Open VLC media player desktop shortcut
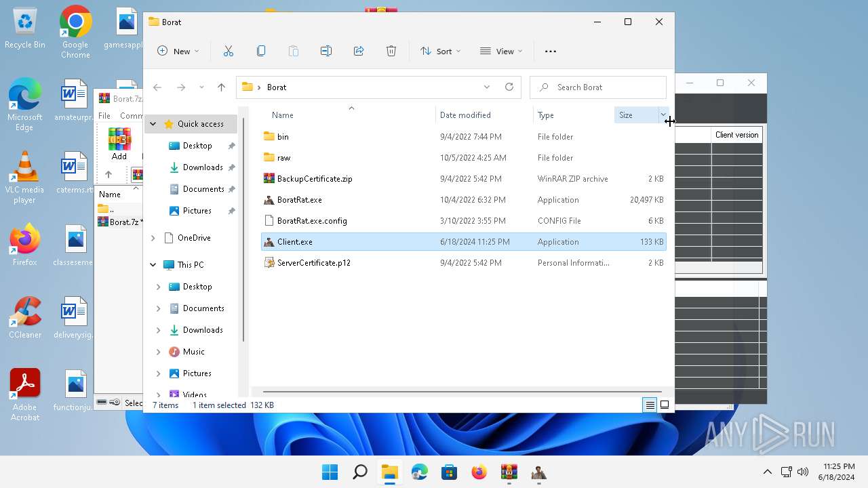Screen dimensions: 868x488 25,178
